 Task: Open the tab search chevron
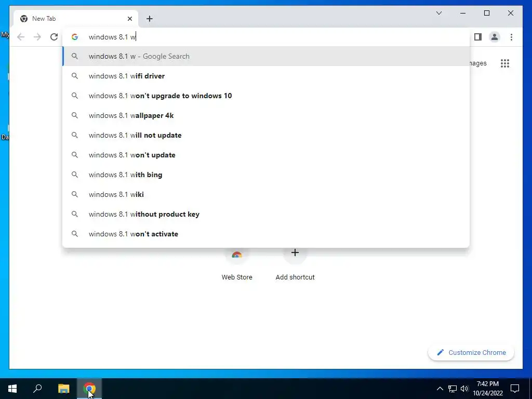pos(438,13)
